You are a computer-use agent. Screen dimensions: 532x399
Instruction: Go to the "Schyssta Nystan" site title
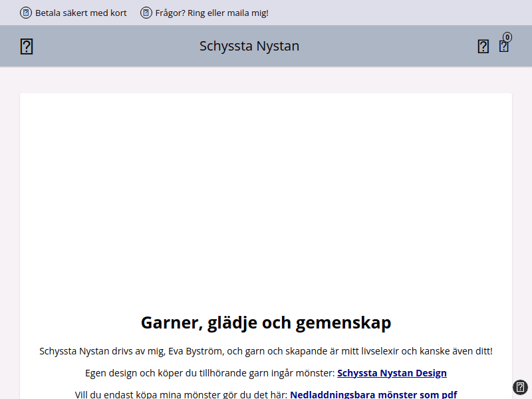(x=249, y=46)
